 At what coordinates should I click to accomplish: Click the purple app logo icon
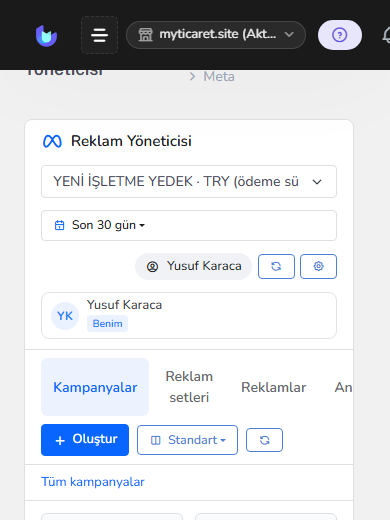46,35
